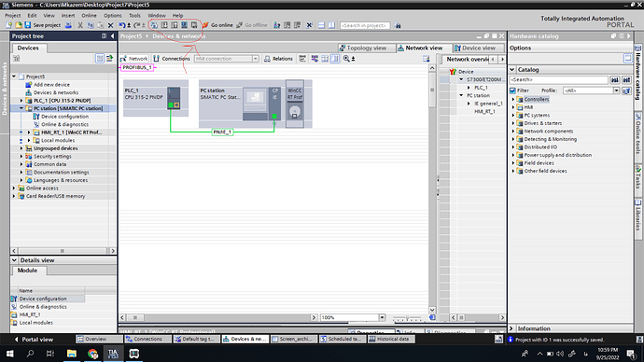
Task: Open the Project menu
Action: (x=13, y=15)
